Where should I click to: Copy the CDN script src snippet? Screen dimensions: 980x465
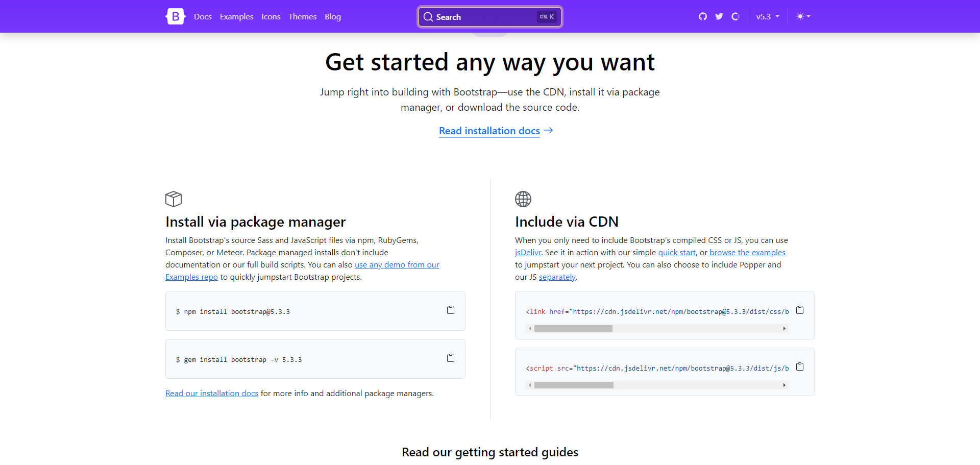(x=800, y=366)
